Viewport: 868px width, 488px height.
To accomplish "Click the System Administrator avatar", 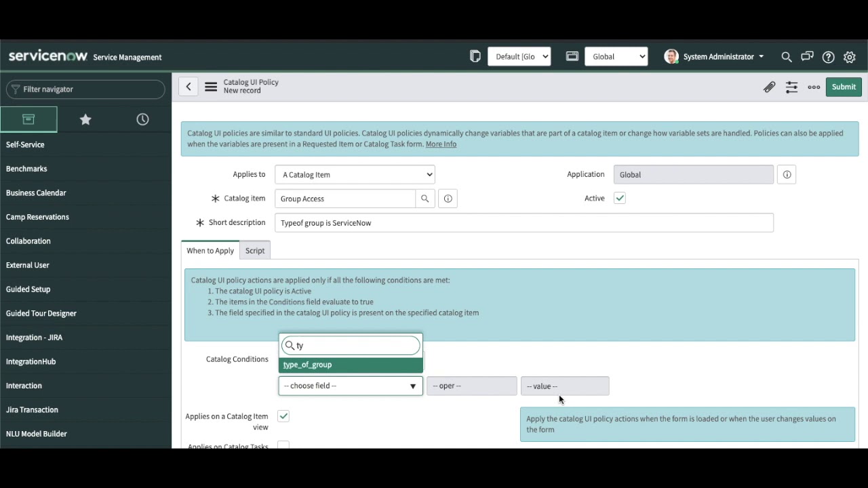I will pyautogui.click(x=671, y=56).
